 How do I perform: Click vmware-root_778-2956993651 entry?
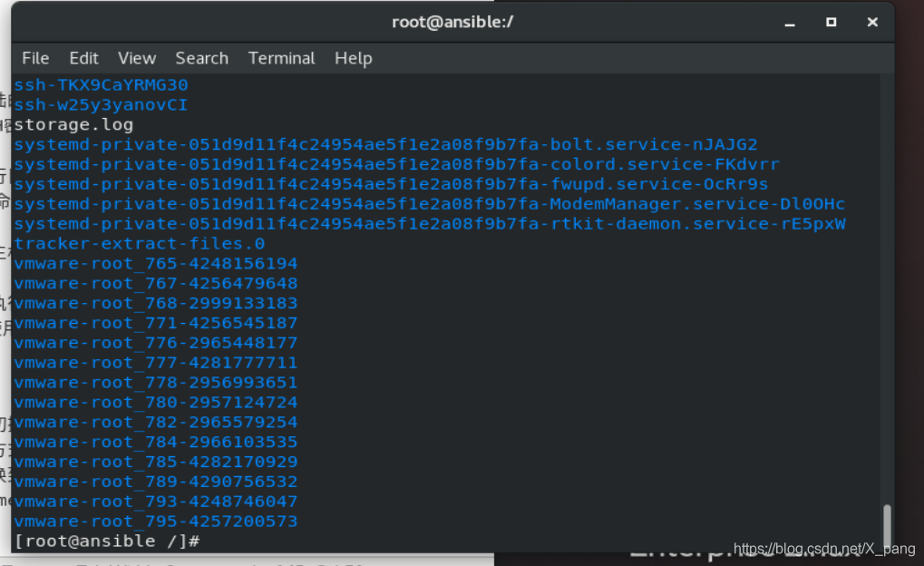[x=156, y=383]
